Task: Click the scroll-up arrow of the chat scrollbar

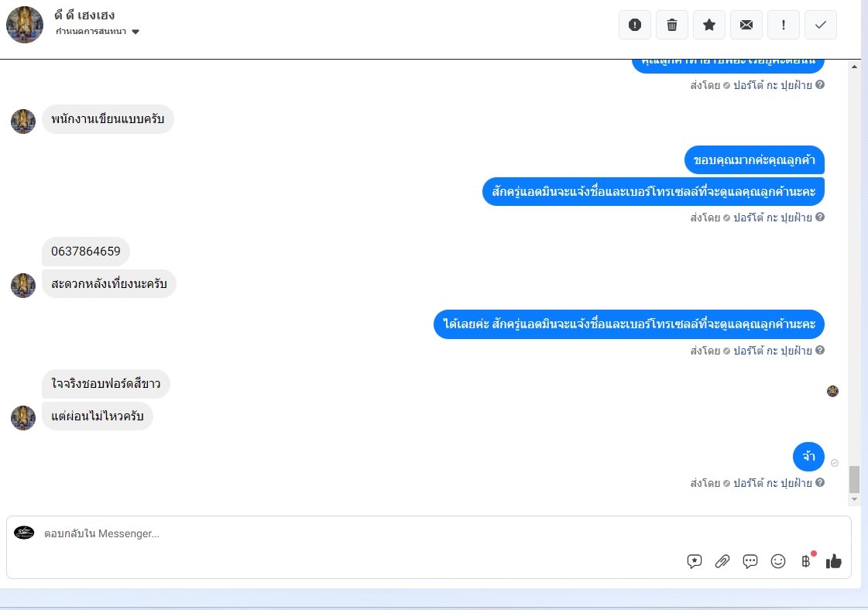Action: (854, 67)
